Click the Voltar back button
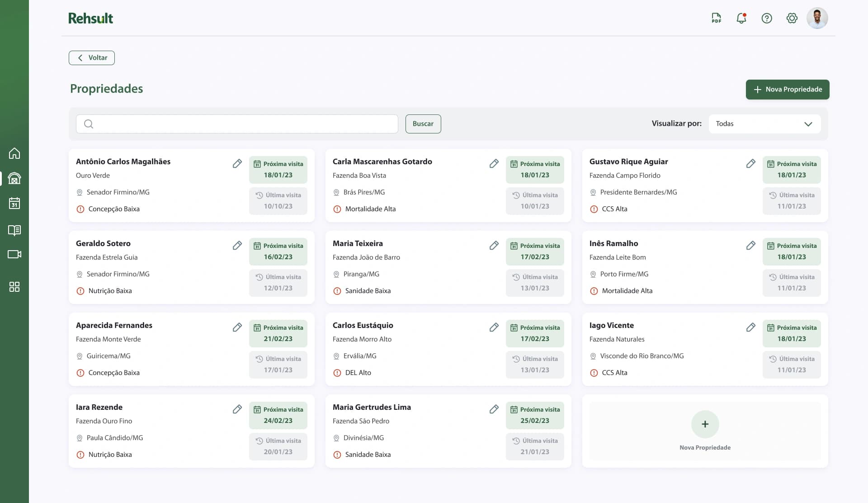Viewport: 868px width, 503px height. pyautogui.click(x=92, y=58)
